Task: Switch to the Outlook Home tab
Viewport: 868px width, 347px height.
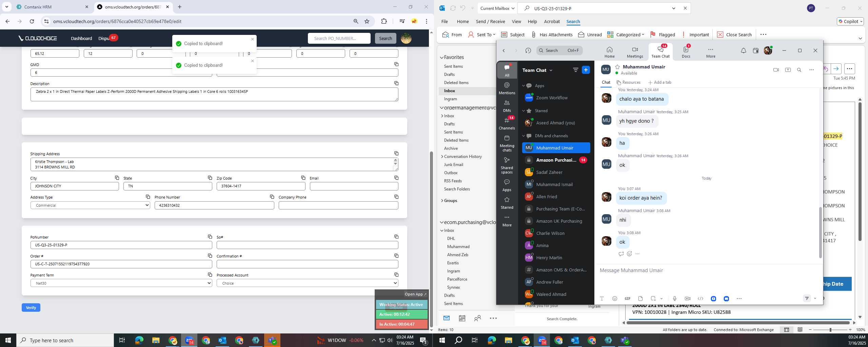Action: coord(463,21)
